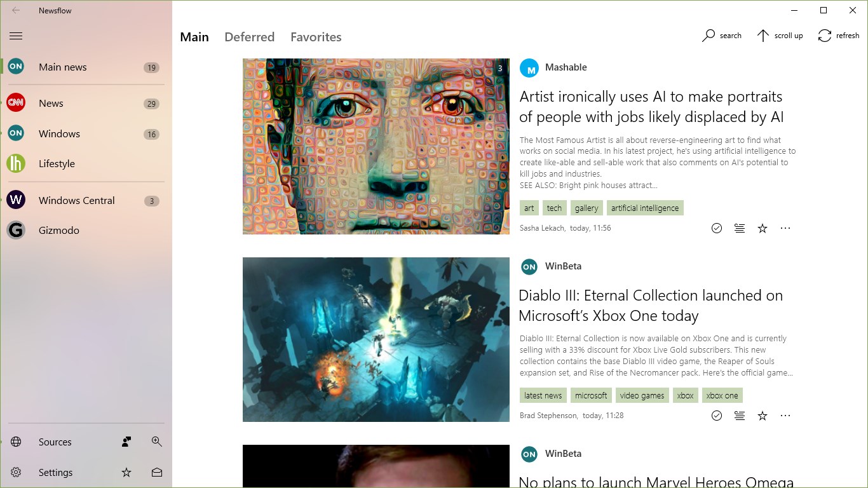The height and width of the screenshot is (488, 868).
Task: Star the AI portraits article as favorite
Action: [x=762, y=228]
